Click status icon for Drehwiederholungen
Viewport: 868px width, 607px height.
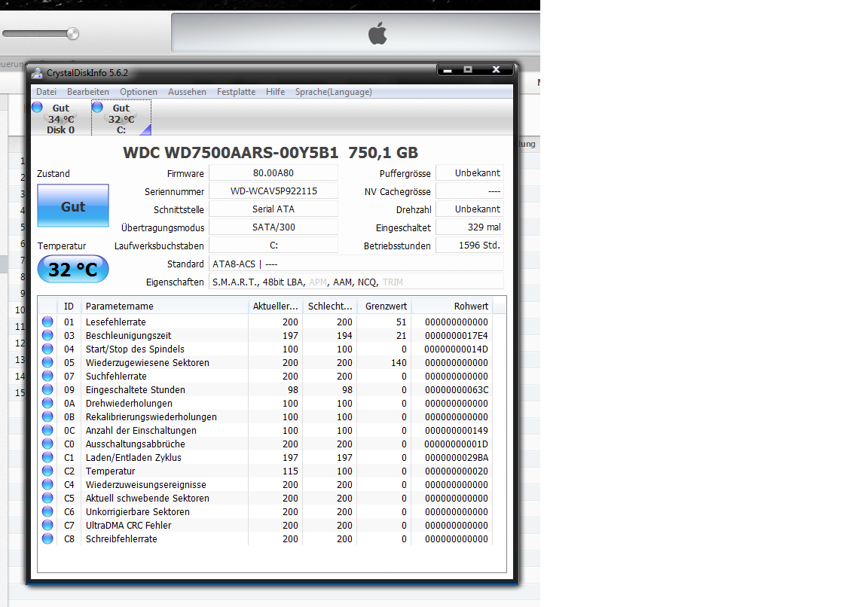tap(47, 403)
